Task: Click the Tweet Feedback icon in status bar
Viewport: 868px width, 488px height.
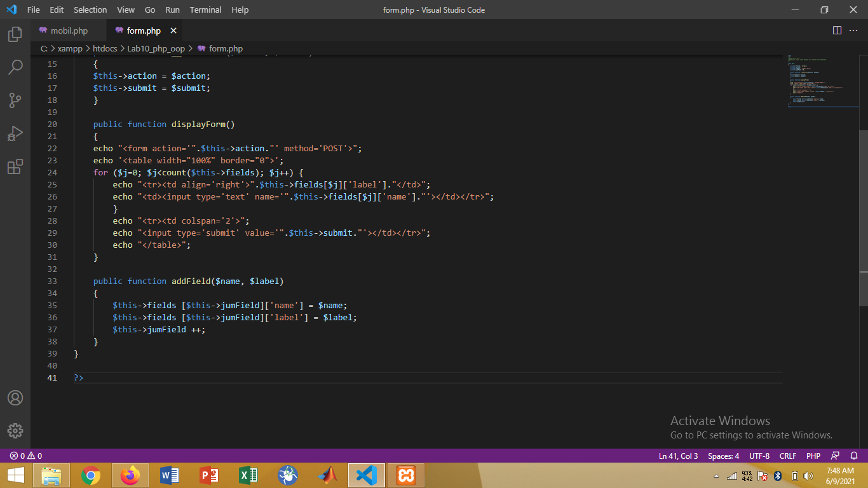Action: (x=834, y=456)
